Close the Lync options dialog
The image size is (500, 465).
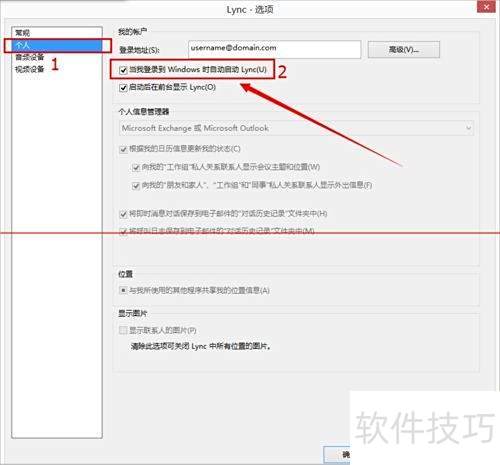click(486, 7)
